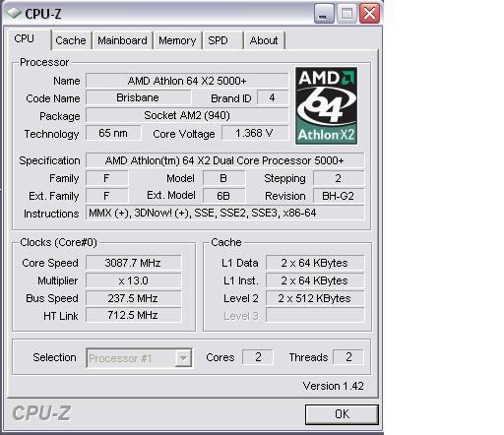The width and height of the screenshot is (504, 435).
Task: Click the Cores value 2
Action: coord(258,357)
